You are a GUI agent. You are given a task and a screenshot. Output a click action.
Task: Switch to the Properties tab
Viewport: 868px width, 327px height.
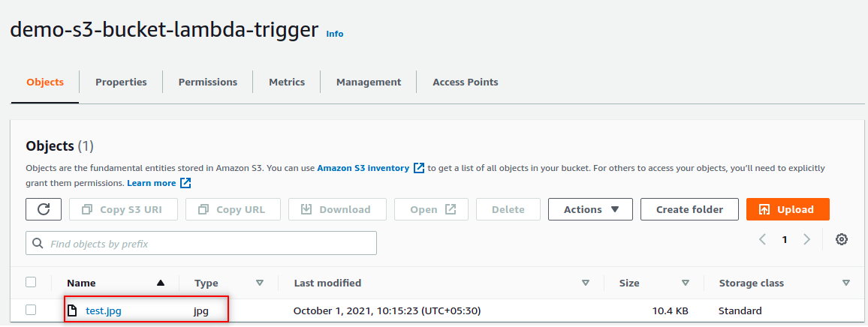point(121,82)
